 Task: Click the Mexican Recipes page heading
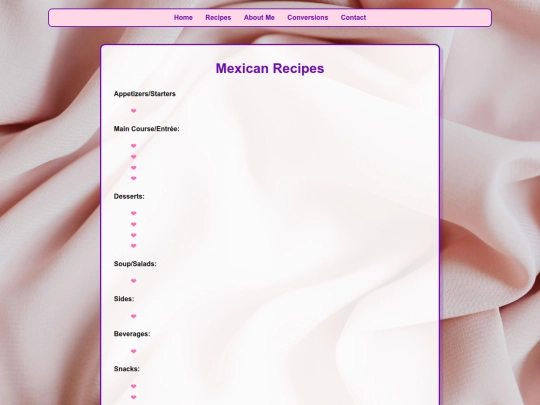coord(270,68)
